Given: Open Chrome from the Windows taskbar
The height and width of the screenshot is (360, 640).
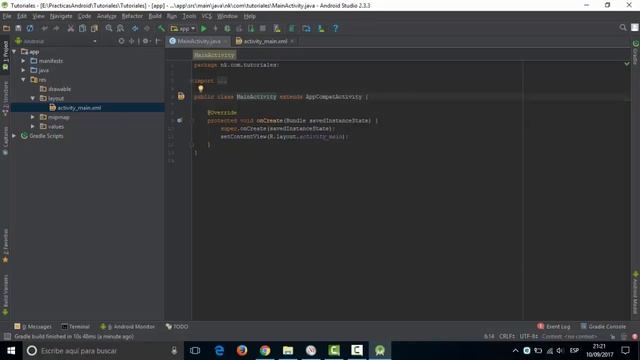Looking at the screenshot, I should (x=265, y=351).
